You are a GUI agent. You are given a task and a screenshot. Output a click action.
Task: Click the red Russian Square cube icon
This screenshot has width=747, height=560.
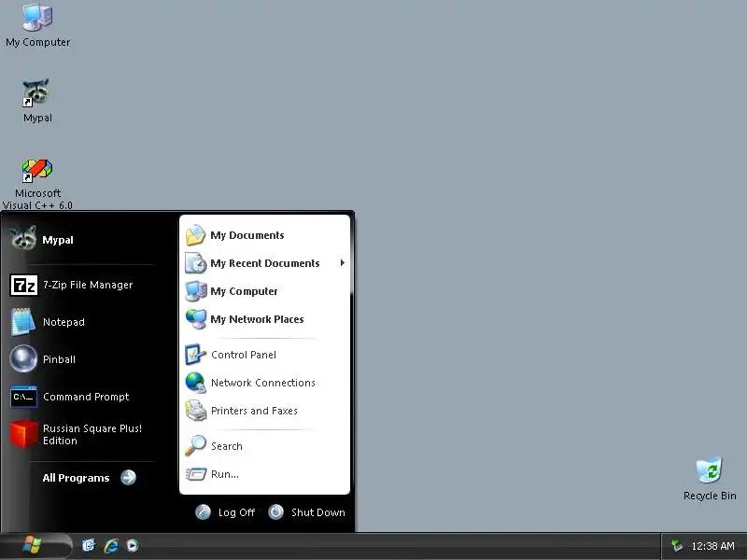pyautogui.click(x=23, y=434)
